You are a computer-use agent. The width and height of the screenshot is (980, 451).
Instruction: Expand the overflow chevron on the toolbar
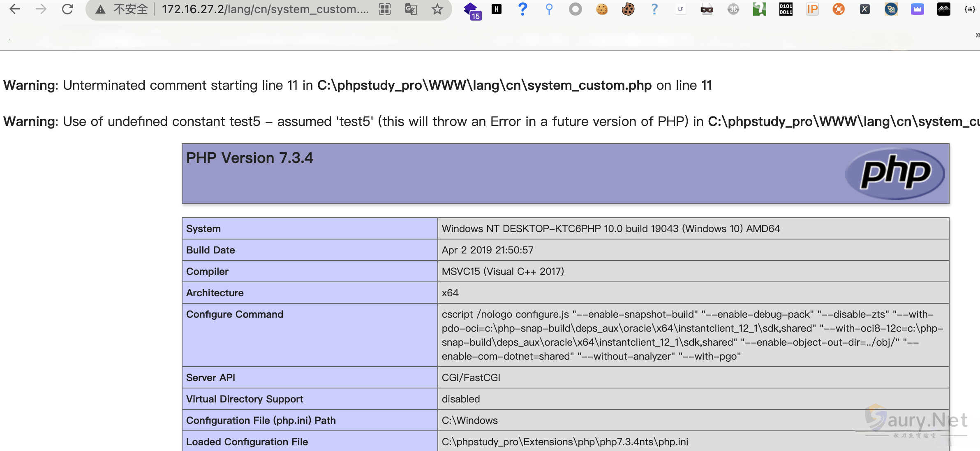977,35
